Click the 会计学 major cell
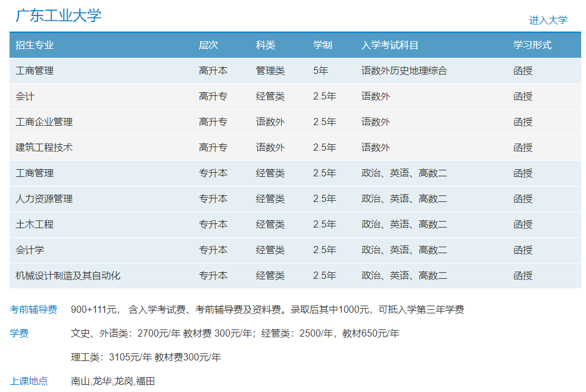Viewport: 586px width, 392px height. (x=30, y=250)
